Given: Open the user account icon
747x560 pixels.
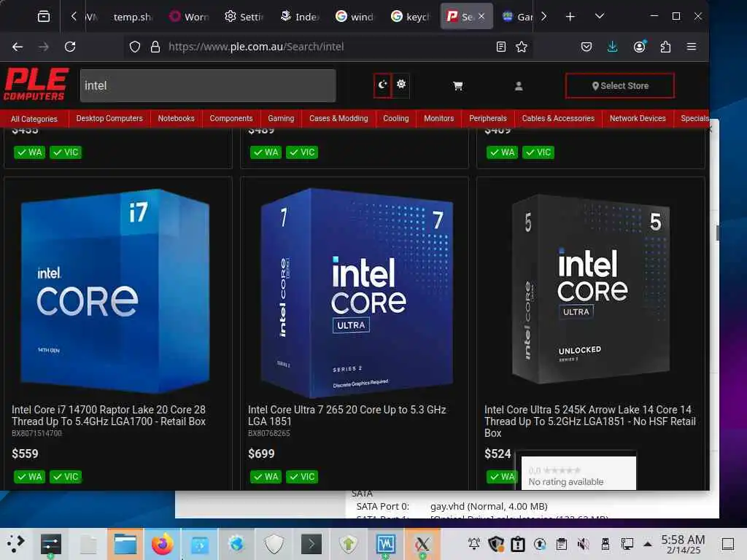Looking at the screenshot, I should (519, 86).
